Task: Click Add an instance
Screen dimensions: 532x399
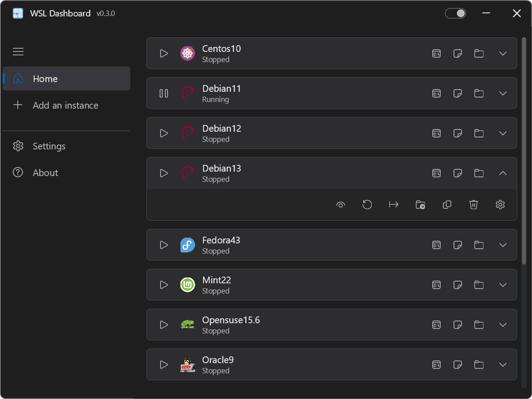Action: pyautogui.click(x=65, y=106)
